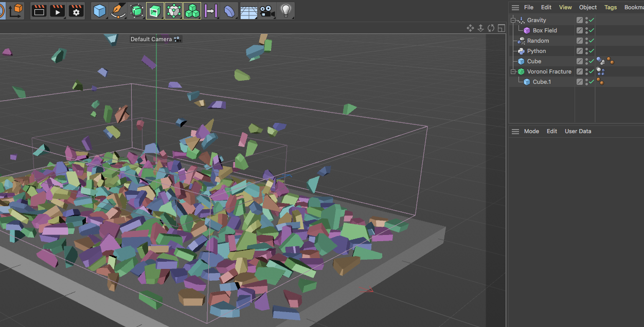644x327 pixels.
Task: Click the viewport orbit rotate icon
Action: pos(491,28)
